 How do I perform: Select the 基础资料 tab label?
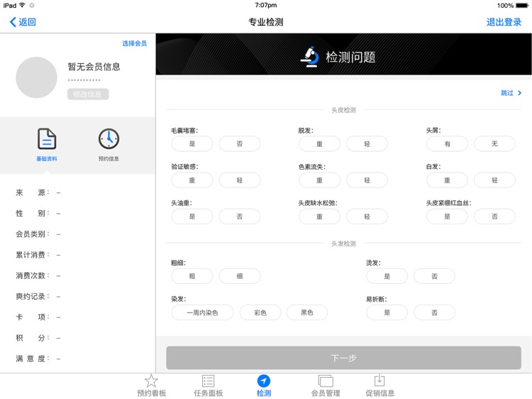tap(47, 158)
